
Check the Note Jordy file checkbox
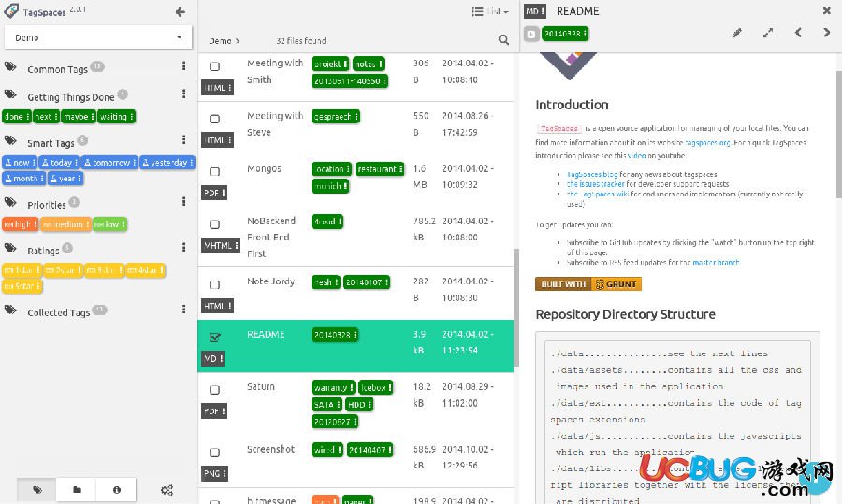click(x=215, y=284)
